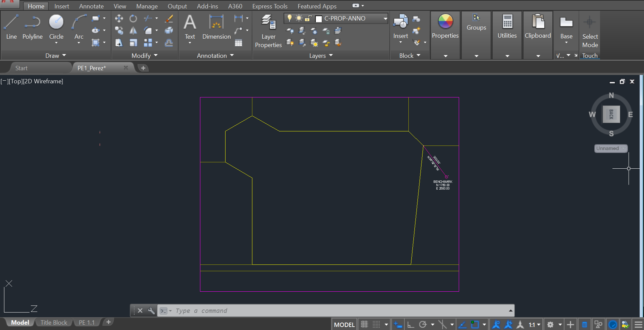Screen dimensions: 644x330
Task: Expand the Draw panel
Action: tap(56, 55)
